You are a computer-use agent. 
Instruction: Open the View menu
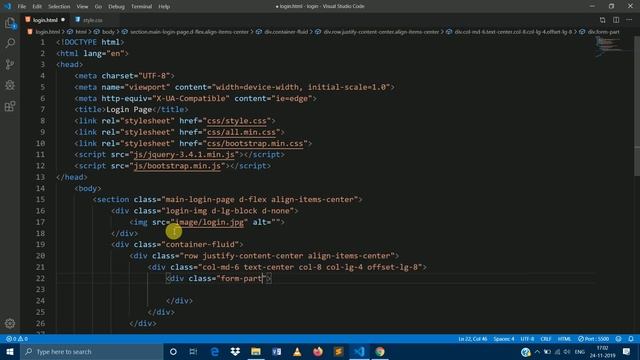click(82, 7)
